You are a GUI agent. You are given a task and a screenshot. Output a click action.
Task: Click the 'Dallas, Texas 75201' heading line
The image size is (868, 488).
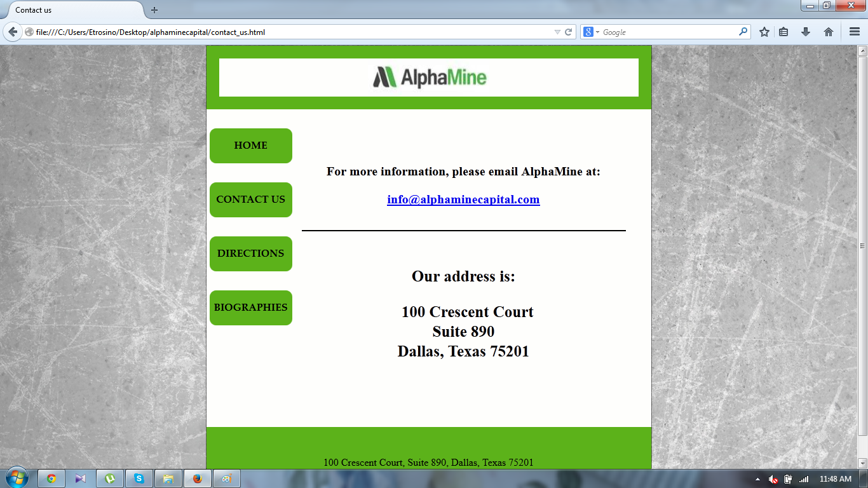463,351
